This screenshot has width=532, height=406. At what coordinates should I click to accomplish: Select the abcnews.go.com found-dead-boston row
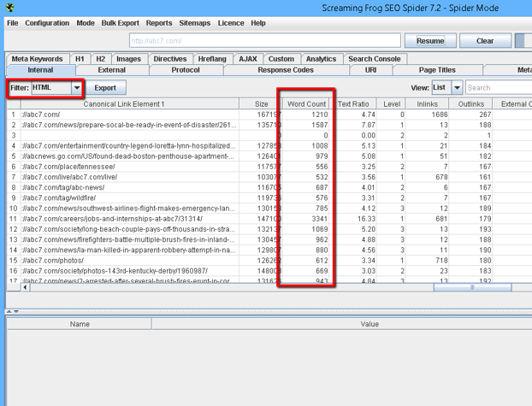[x=269, y=156]
